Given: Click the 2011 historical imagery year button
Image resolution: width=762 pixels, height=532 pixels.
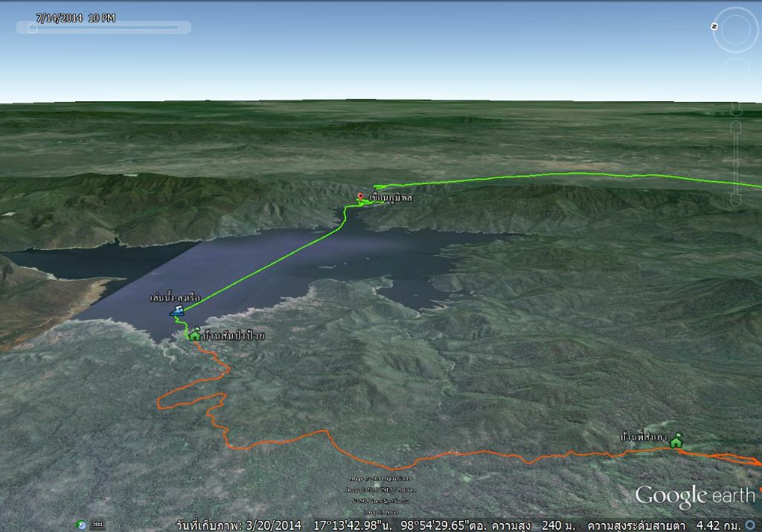Looking at the screenshot, I should click(x=97, y=525).
